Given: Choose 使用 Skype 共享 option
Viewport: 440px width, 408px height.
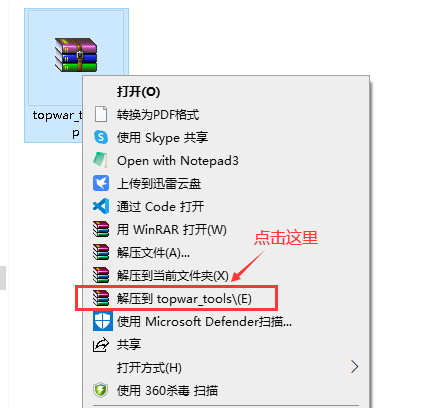Looking at the screenshot, I should point(226,137).
